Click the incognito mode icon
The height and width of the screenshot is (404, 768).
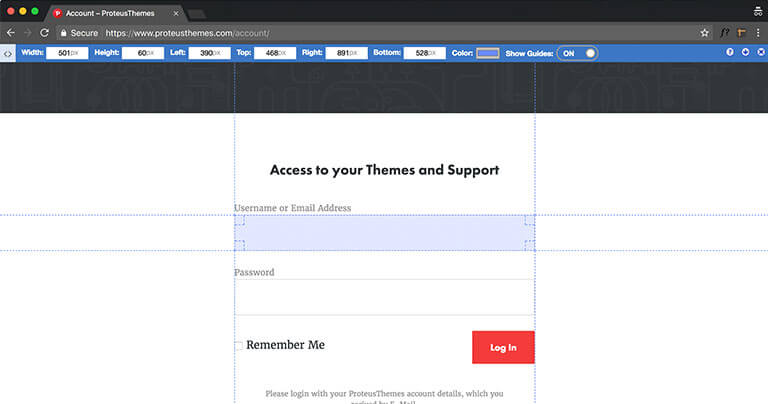click(x=758, y=11)
